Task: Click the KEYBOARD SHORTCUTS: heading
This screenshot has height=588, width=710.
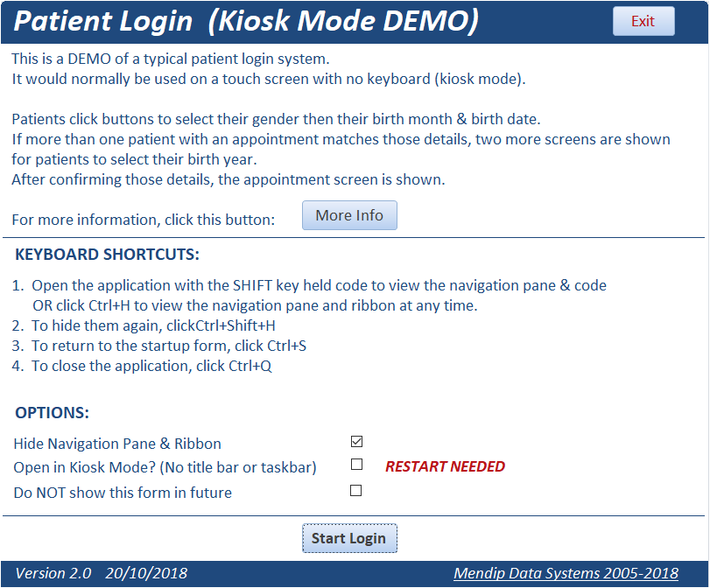Action: pyautogui.click(x=108, y=255)
